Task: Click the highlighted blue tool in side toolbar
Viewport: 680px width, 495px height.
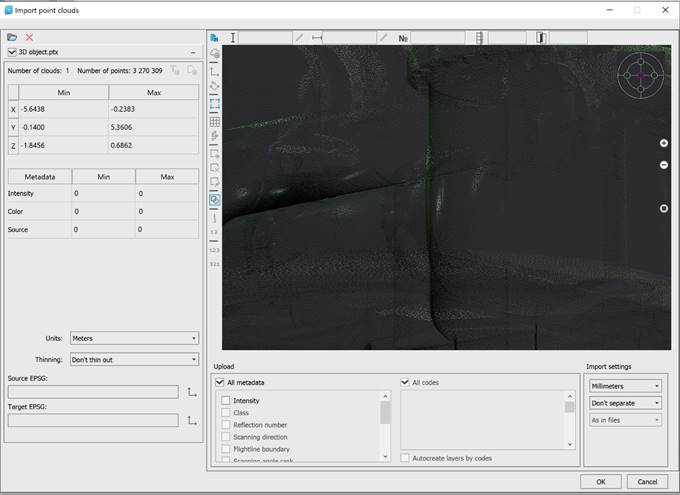Action: coord(215,200)
